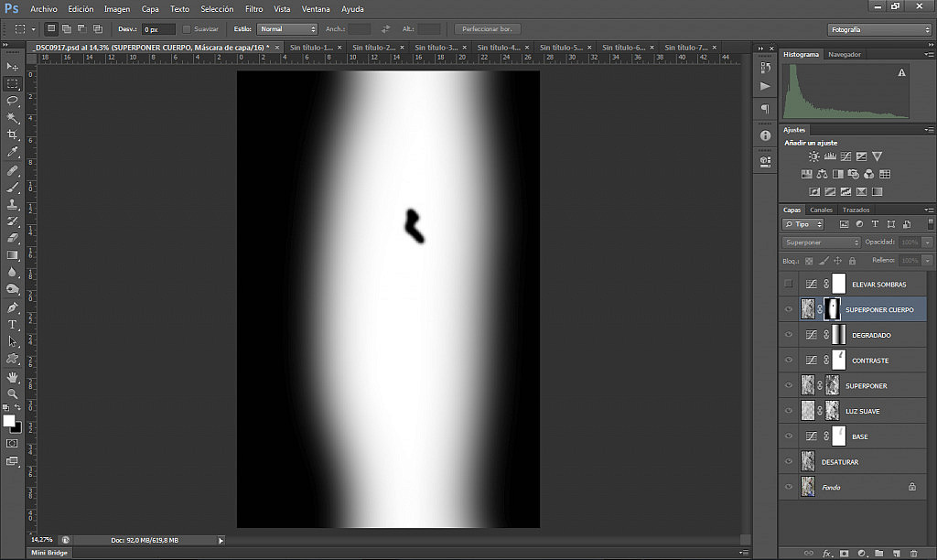
Task: Open the Selección menu
Action: coord(217,9)
